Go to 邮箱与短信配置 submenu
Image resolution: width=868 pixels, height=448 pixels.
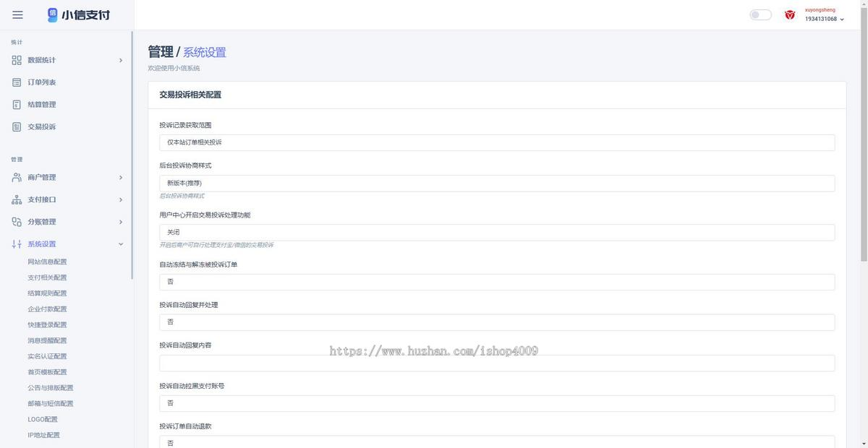(51, 404)
